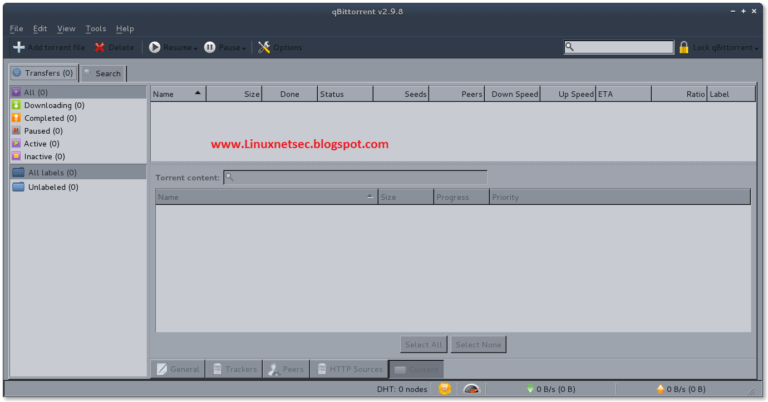Image resolution: width=768 pixels, height=402 pixels.
Task: Select the Downloading (0) filter icon
Action: click(16, 105)
